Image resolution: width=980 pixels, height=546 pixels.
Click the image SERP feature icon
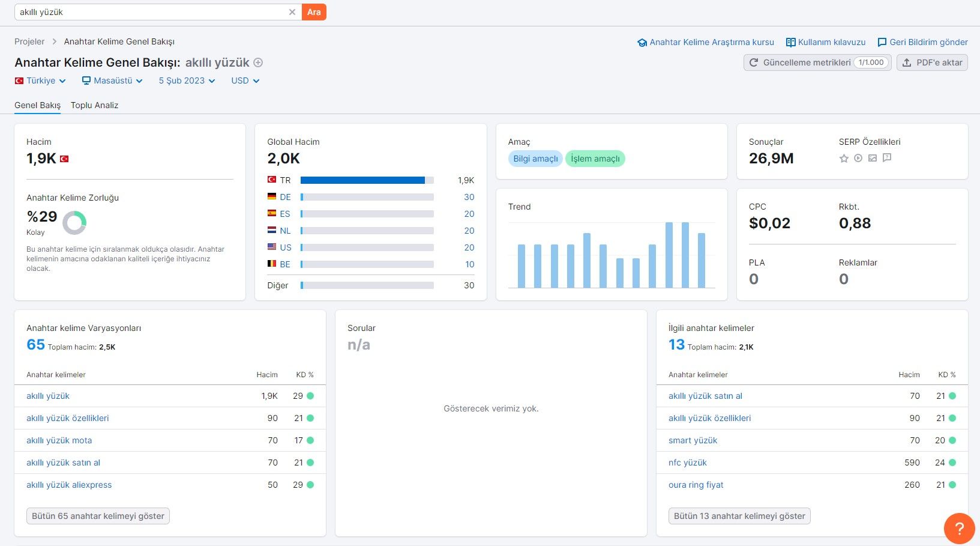coord(873,159)
